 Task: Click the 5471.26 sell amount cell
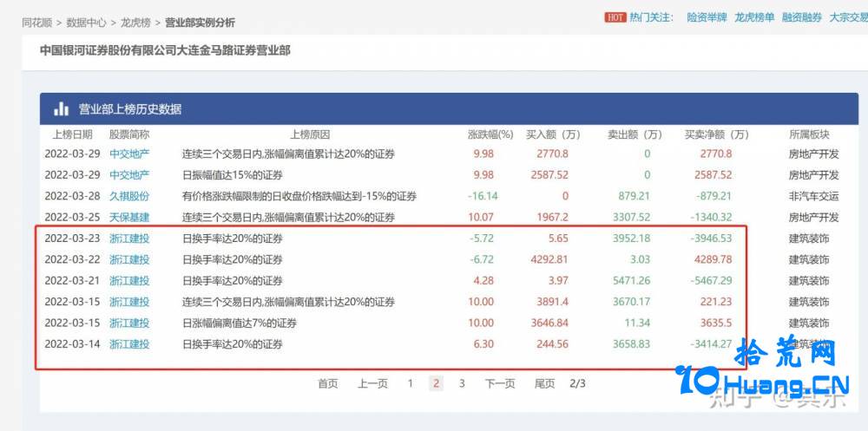[x=632, y=280]
